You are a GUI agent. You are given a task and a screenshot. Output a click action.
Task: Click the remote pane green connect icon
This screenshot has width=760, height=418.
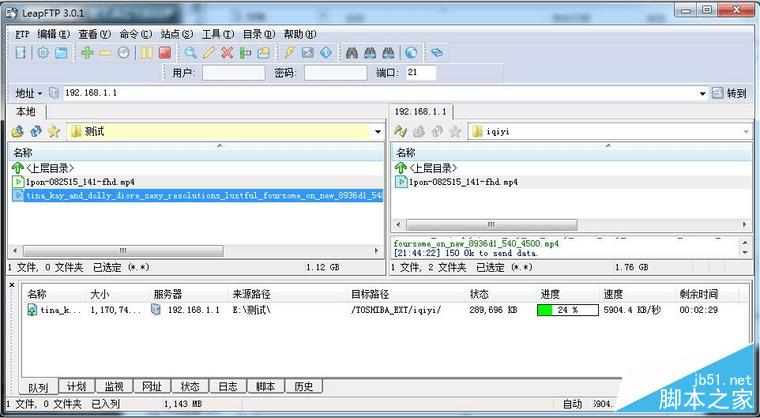(x=400, y=131)
